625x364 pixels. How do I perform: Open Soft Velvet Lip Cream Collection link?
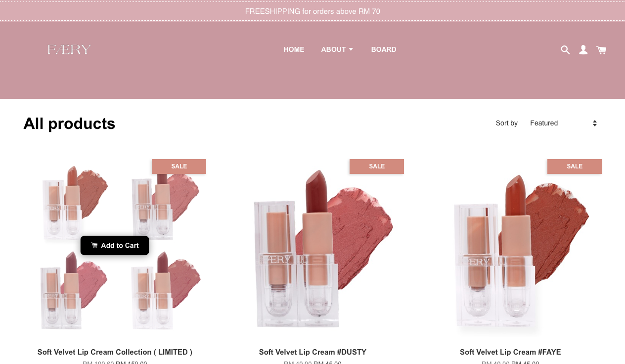pos(115,352)
